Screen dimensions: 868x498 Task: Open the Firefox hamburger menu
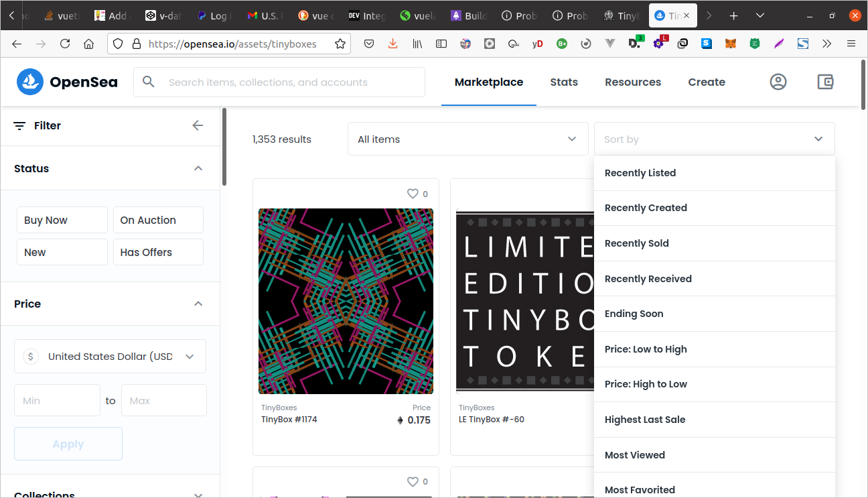pyautogui.click(x=851, y=44)
